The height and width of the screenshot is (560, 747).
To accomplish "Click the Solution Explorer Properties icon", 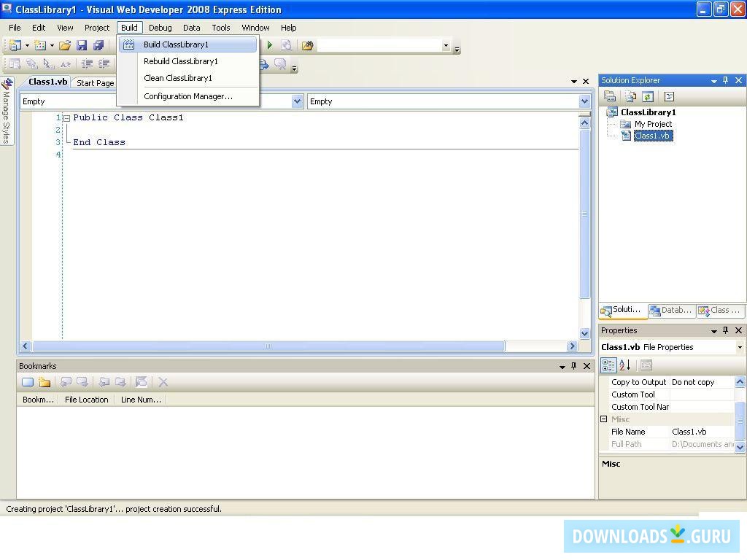I will coord(610,97).
